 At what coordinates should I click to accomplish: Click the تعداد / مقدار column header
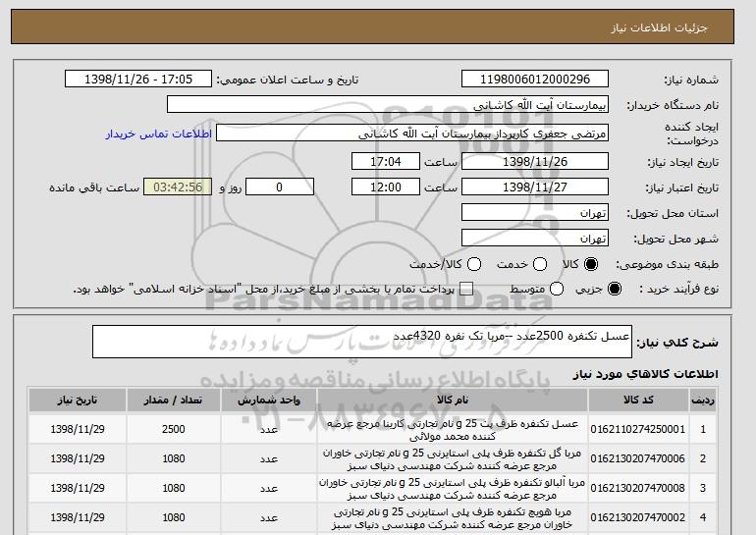[174, 401]
